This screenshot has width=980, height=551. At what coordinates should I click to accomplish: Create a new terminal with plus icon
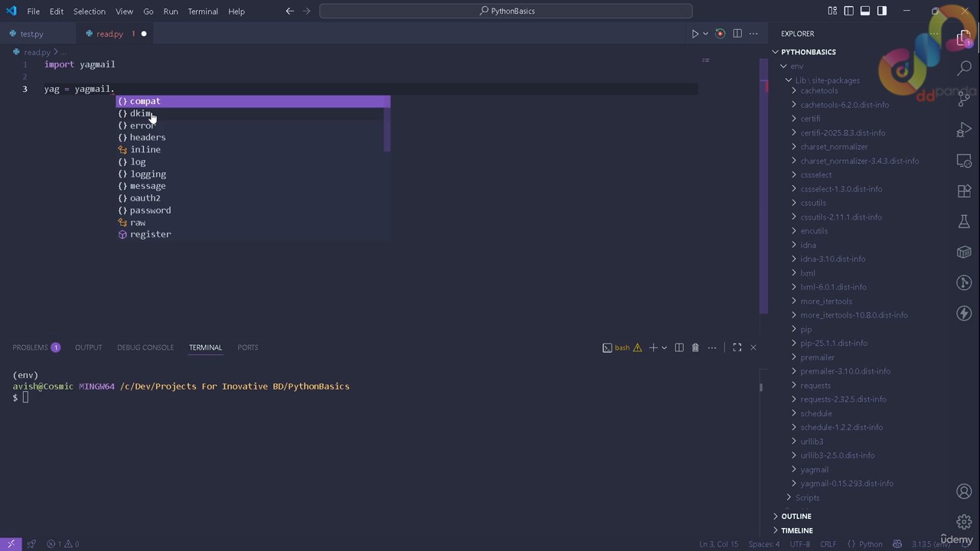653,347
